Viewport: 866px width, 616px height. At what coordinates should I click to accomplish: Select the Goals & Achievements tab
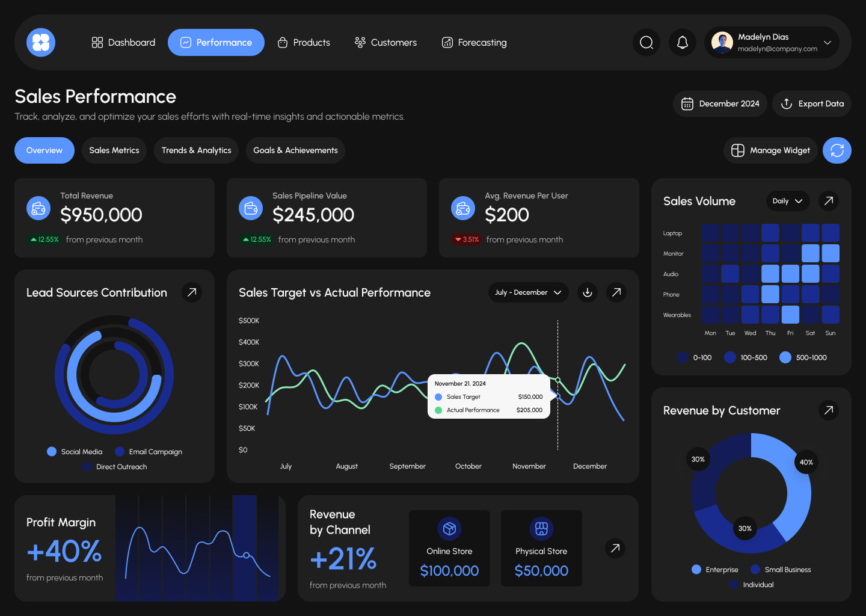(295, 150)
